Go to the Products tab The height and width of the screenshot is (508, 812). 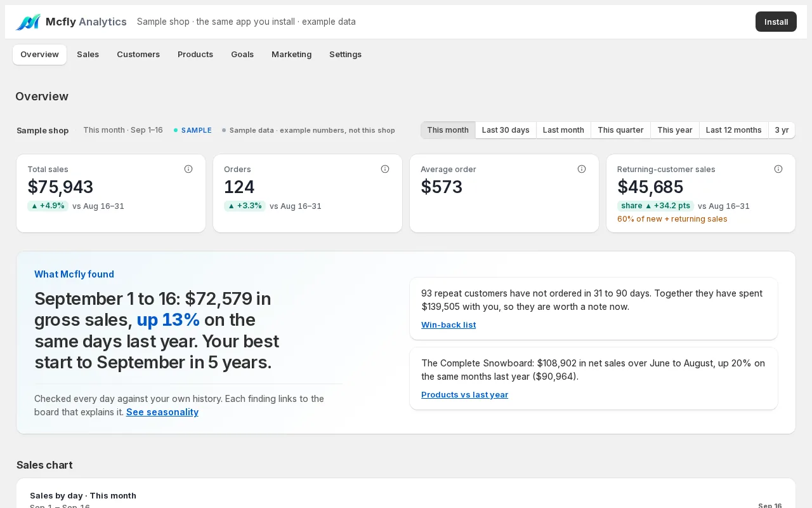(x=195, y=55)
